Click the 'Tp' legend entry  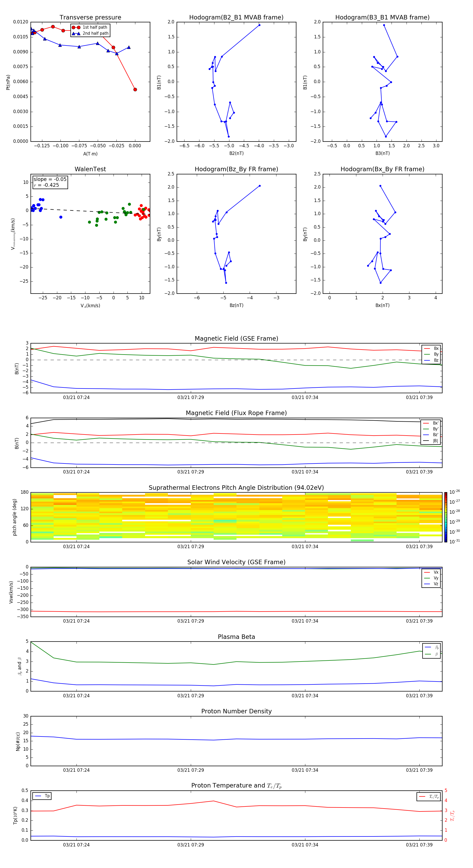point(42,796)
